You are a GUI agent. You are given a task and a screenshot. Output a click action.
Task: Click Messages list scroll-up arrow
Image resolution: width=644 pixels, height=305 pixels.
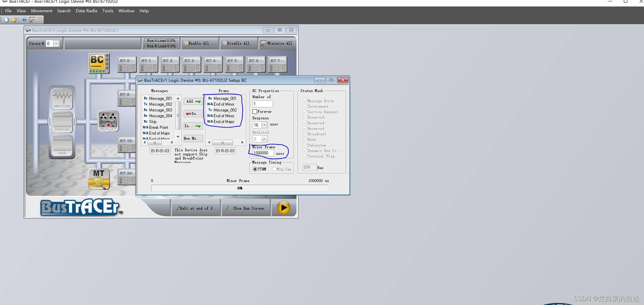coord(178,98)
